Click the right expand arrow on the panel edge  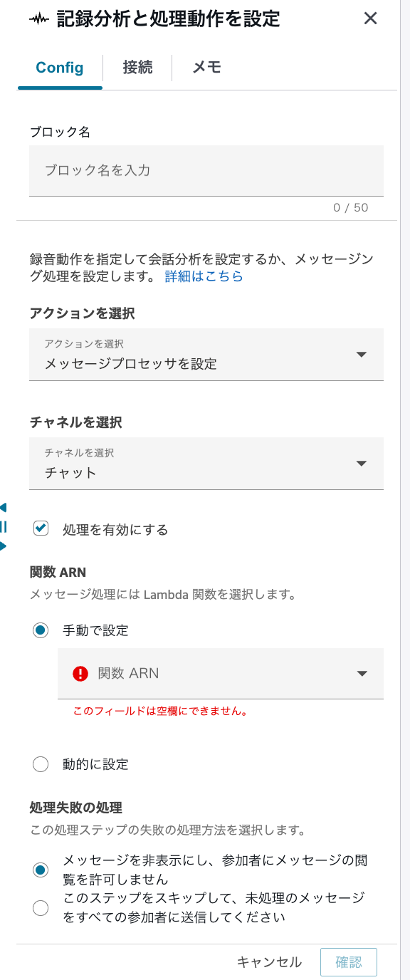tap(4, 547)
